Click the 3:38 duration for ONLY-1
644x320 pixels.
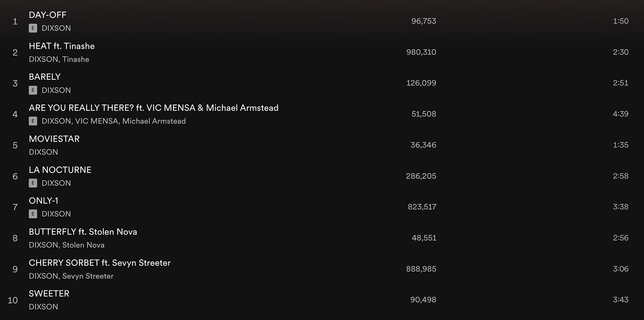(x=621, y=207)
